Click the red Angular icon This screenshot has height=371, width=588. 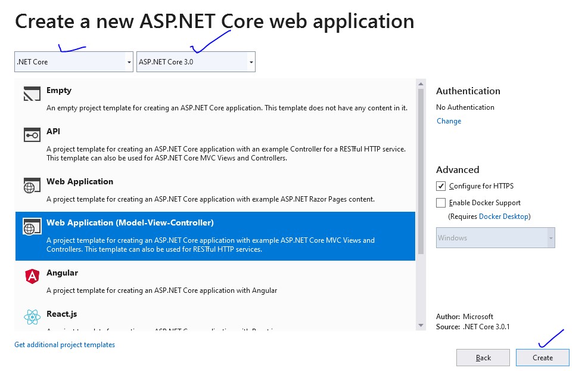click(32, 277)
